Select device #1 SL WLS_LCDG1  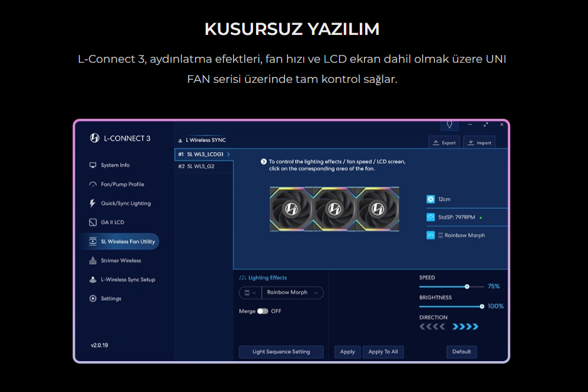click(204, 155)
